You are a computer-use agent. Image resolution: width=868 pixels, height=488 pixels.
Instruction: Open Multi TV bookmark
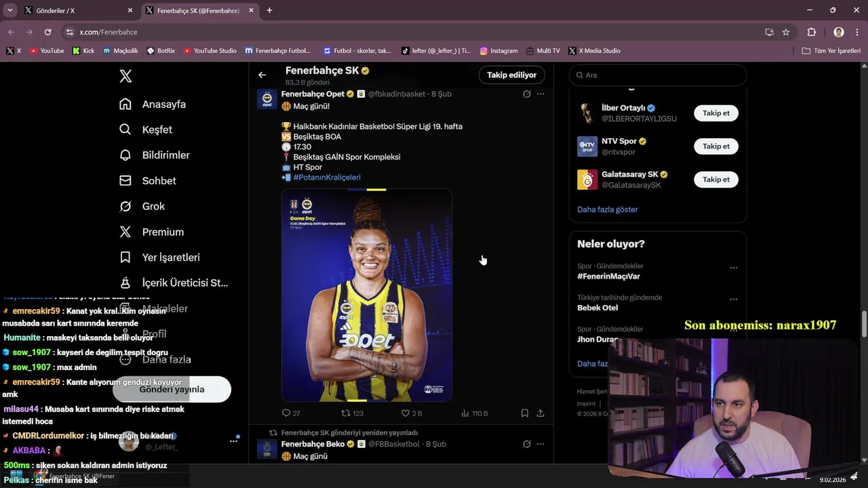pos(542,51)
